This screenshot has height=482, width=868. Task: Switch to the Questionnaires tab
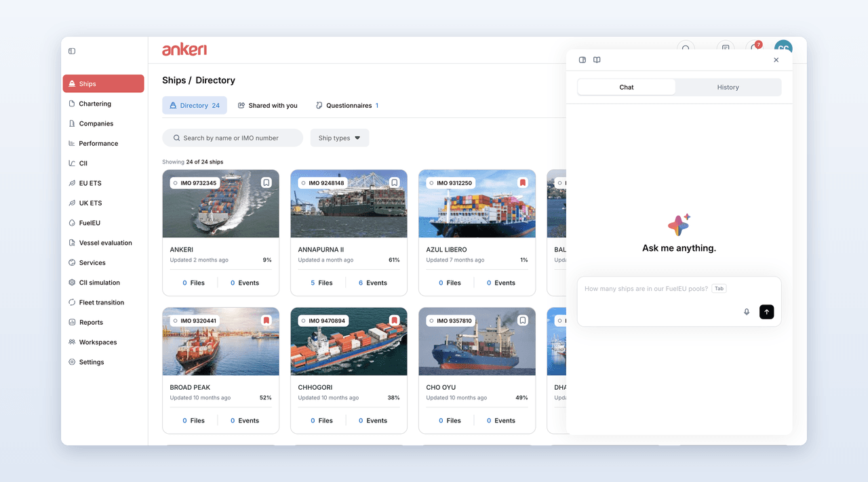[x=347, y=105]
